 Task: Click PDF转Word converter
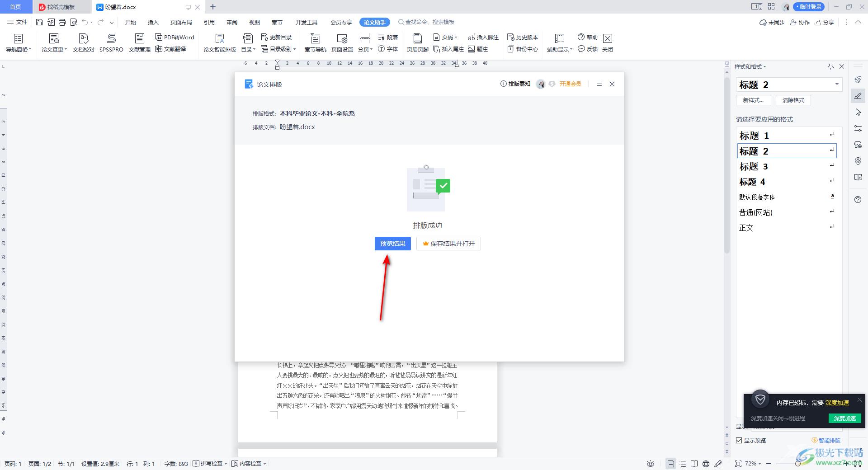175,37
